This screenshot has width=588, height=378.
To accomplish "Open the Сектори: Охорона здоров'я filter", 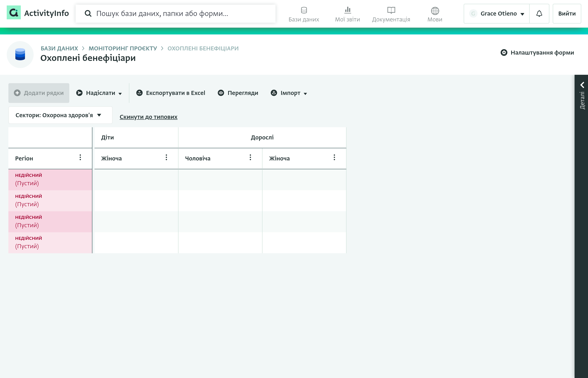I will pyautogui.click(x=60, y=115).
